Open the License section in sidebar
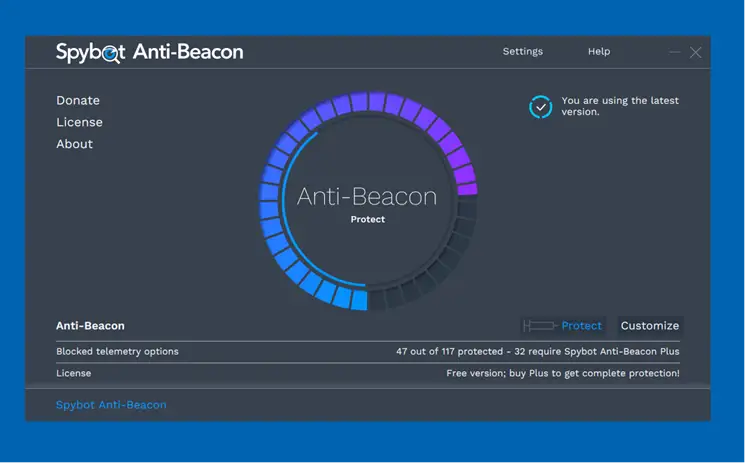The height and width of the screenshot is (463, 745). pos(79,122)
